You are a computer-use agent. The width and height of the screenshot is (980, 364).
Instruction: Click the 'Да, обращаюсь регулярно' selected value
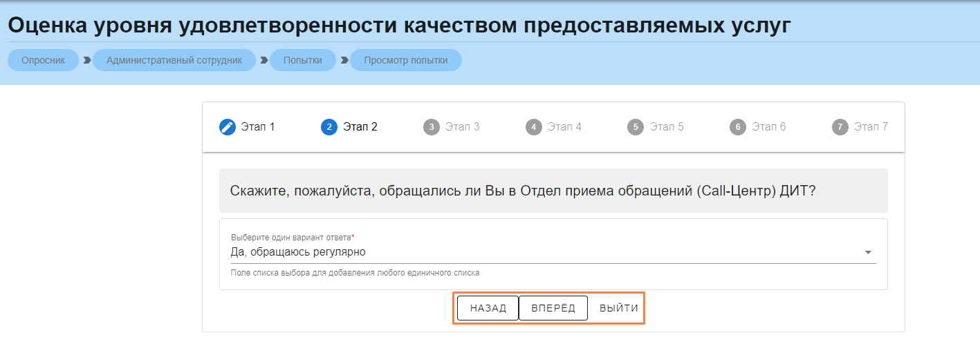298,252
